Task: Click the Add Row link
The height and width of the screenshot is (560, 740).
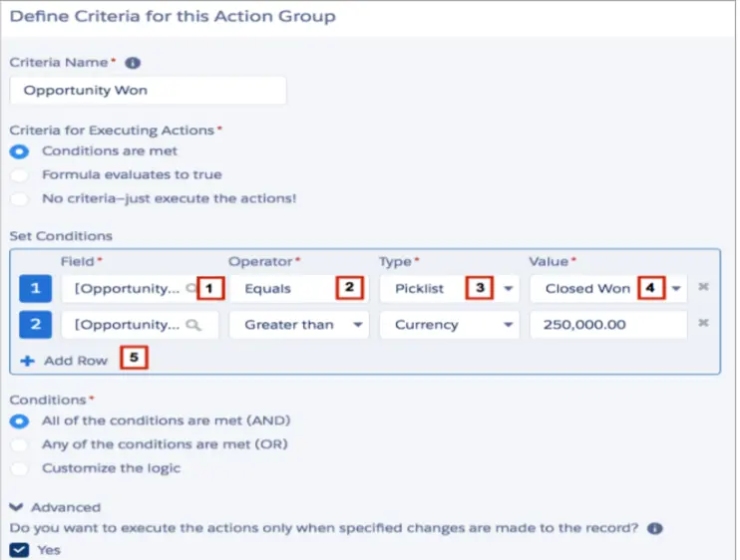Action: pyautogui.click(x=76, y=361)
